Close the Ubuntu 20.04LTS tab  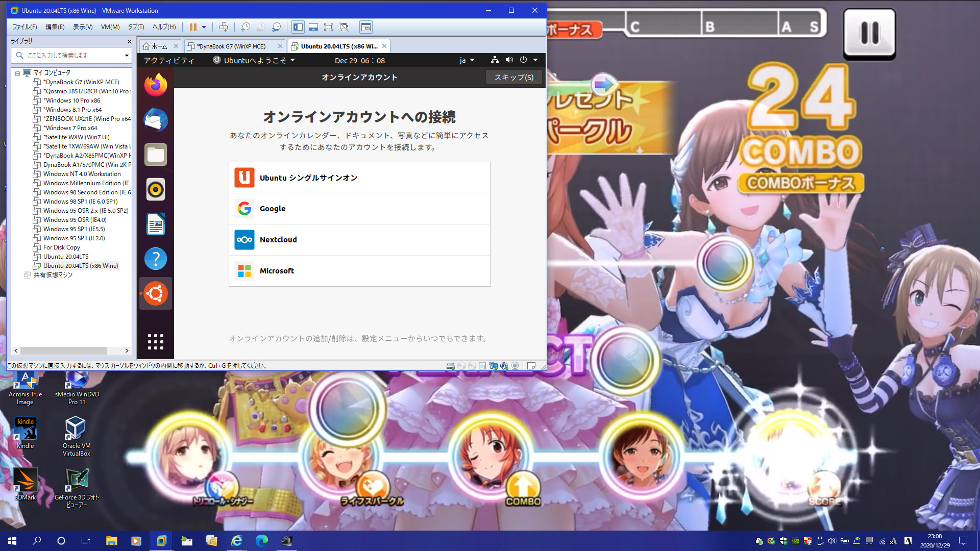coord(384,46)
